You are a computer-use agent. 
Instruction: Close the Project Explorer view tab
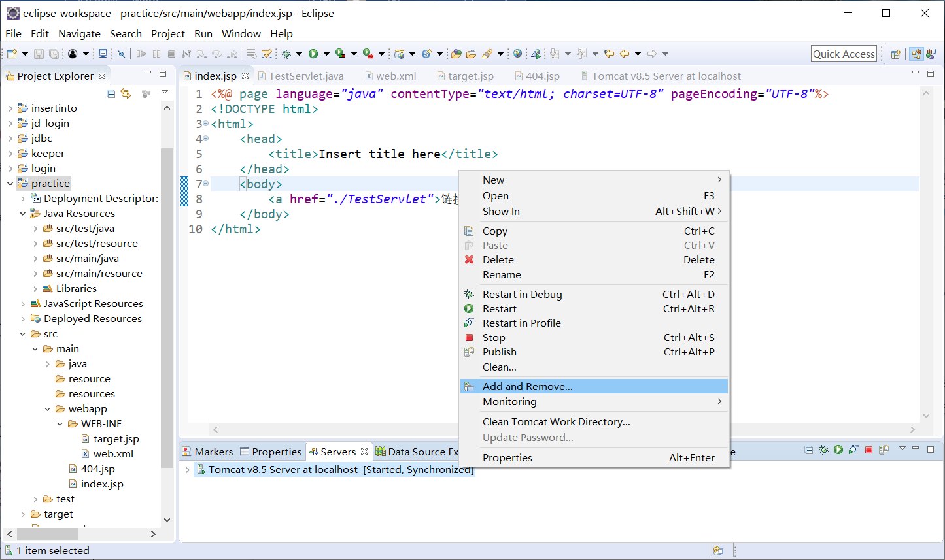pyautogui.click(x=102, y=76)
